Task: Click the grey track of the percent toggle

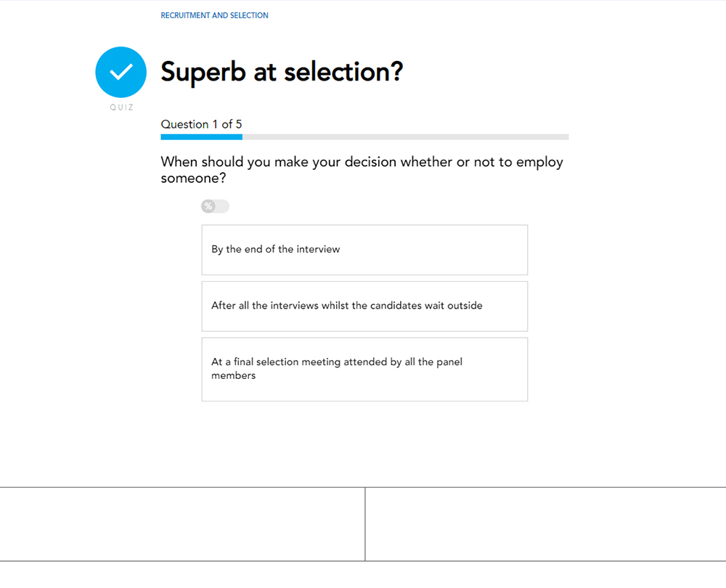Action: (222, 207)
